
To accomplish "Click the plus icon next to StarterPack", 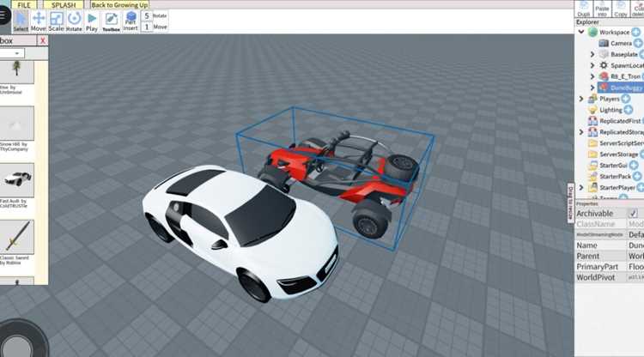I will pyautogui.click(x=637, y=176).
